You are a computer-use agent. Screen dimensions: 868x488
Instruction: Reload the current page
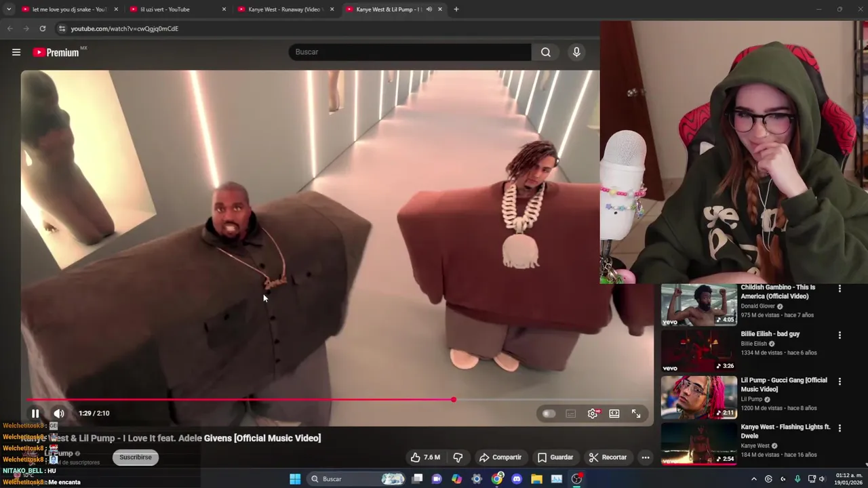click(x=42, y=28)
